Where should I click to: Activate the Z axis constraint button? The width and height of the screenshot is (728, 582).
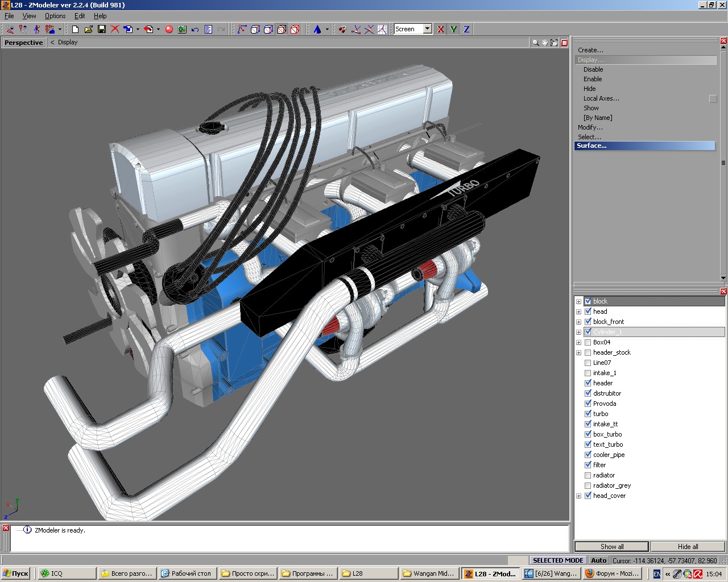pos(466,29)
